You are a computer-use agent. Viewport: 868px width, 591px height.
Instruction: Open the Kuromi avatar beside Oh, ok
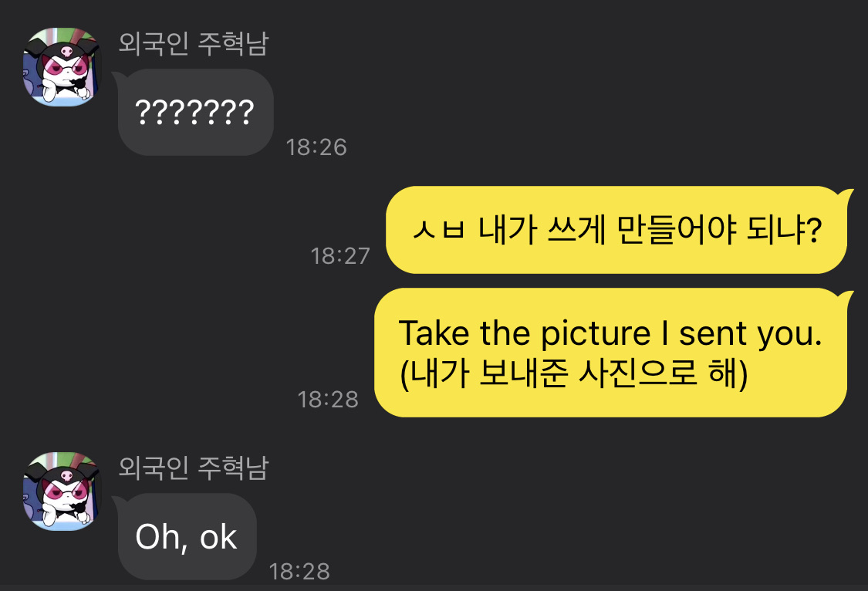(62, 491)
